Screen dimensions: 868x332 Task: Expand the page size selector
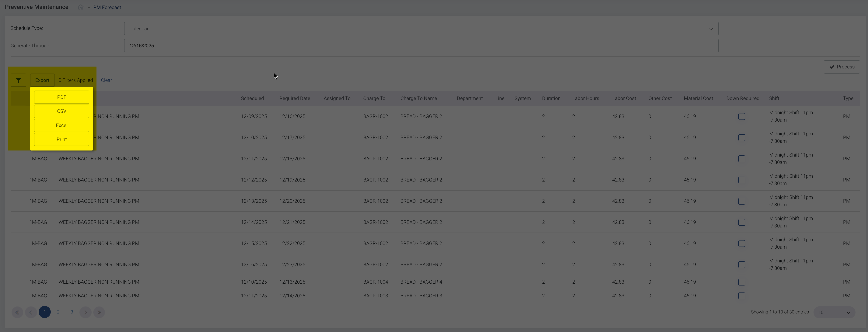tap(834, 313)
